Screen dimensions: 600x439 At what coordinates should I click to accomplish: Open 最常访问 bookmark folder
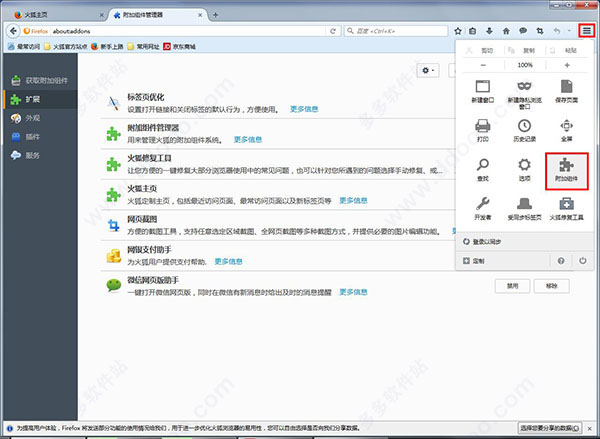24,47
